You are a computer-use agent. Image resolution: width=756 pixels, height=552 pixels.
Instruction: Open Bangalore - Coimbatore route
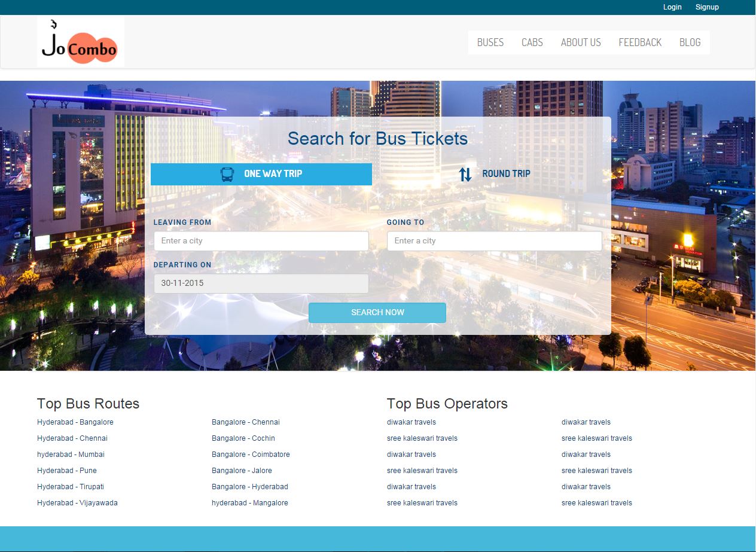pyautogui.click(x=251, y=455)
